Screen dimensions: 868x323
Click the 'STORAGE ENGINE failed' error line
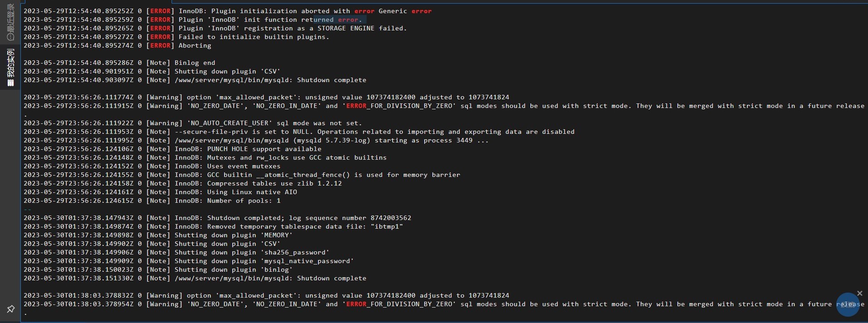(215, 28)
